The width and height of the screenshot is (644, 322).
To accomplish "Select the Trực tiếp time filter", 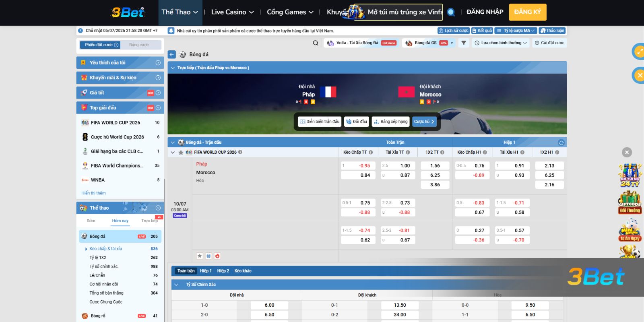I will (150, 221).
